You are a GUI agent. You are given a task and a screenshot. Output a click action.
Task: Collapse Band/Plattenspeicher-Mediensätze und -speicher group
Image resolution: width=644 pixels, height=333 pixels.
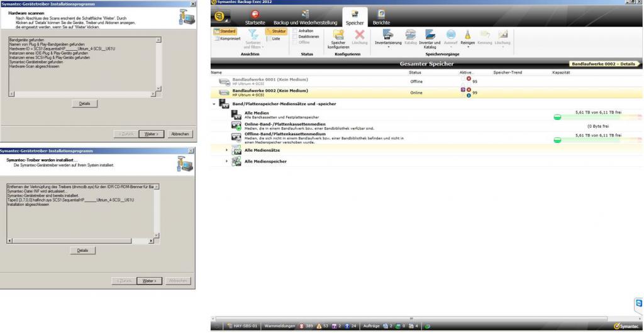click(214, 104)
